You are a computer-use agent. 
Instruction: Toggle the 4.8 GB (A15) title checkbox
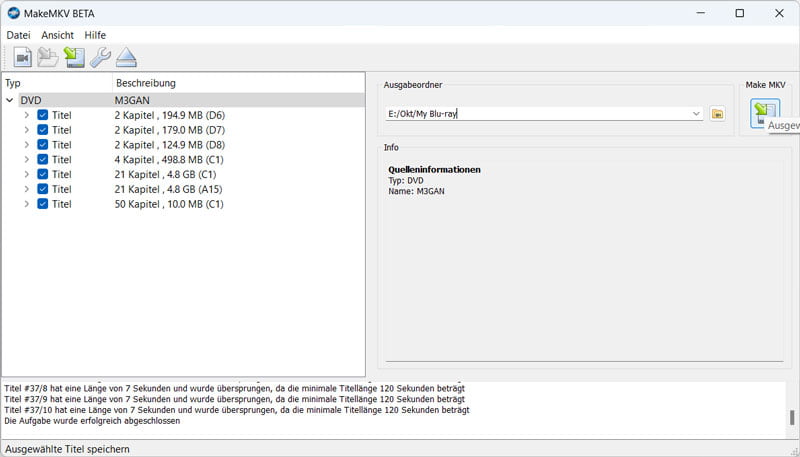point(43,189)
